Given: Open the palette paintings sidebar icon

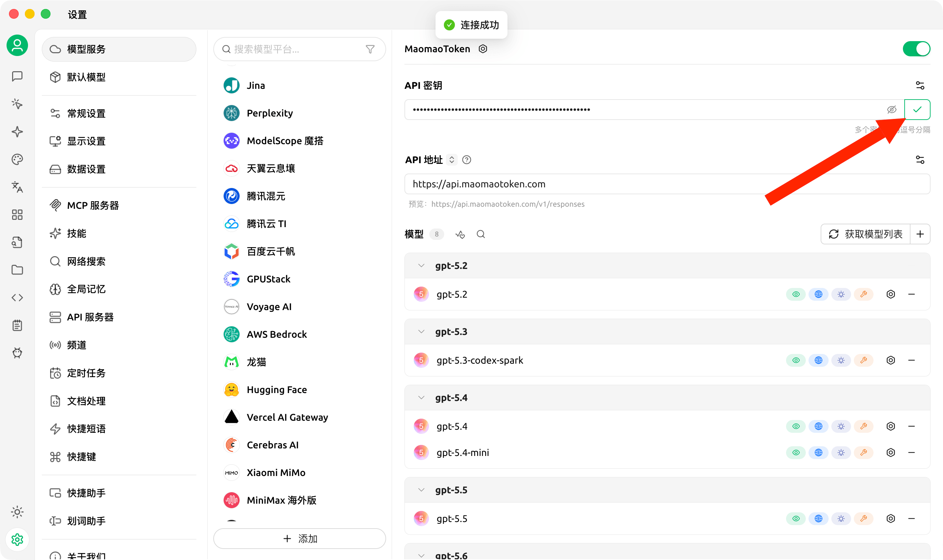Looking at the screenshot, I should click(17, 159).
